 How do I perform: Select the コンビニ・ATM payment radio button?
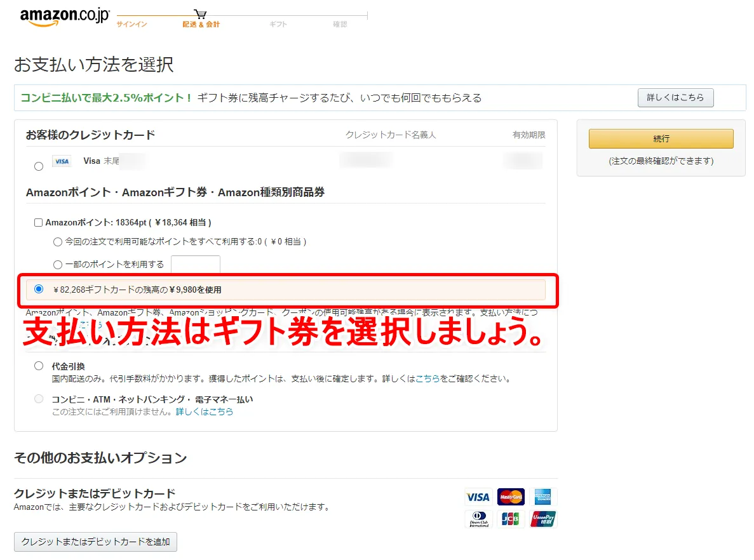[39, 399]
